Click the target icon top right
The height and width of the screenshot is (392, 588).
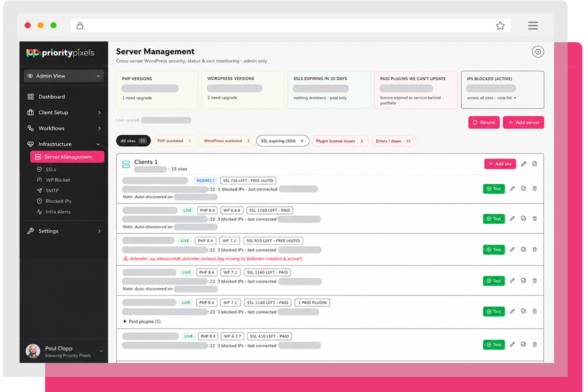(538, 52)
